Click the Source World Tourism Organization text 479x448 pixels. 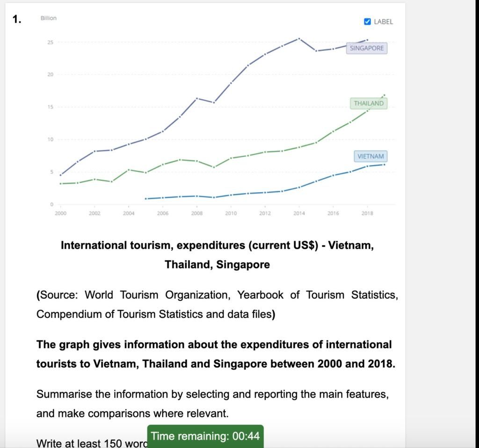217,304
